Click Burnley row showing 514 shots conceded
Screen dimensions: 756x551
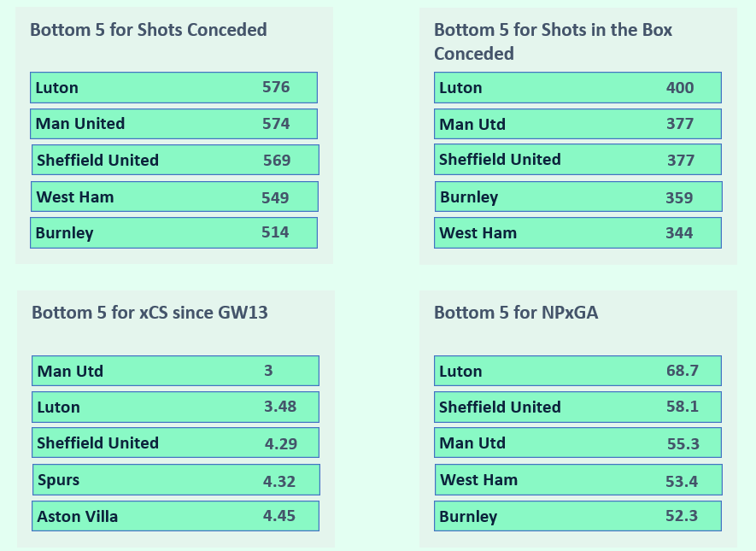[173, 232]
